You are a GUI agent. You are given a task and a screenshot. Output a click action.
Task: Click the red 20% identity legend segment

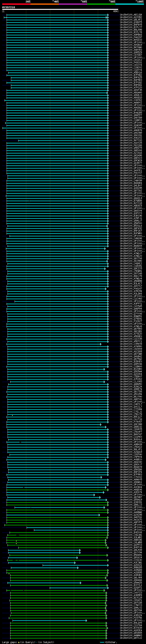point(16,4)
